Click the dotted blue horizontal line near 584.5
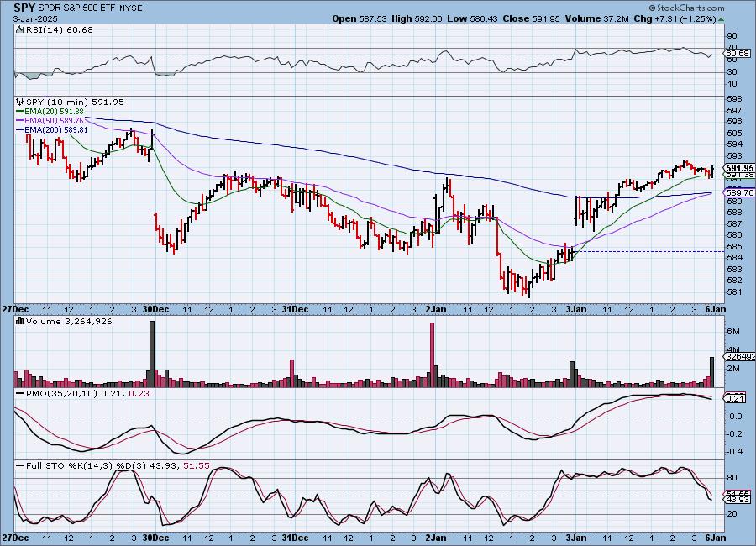This screenshot has height=546, width=756. pos(649,252)
